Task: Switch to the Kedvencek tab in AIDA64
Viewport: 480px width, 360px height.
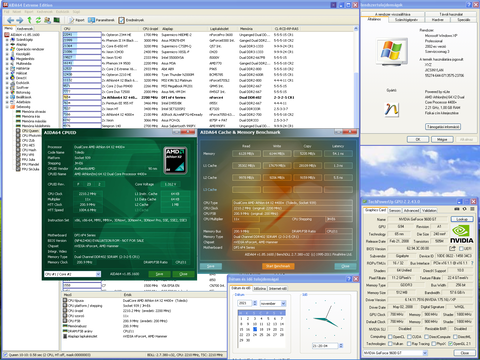Action: click(25, 29)
